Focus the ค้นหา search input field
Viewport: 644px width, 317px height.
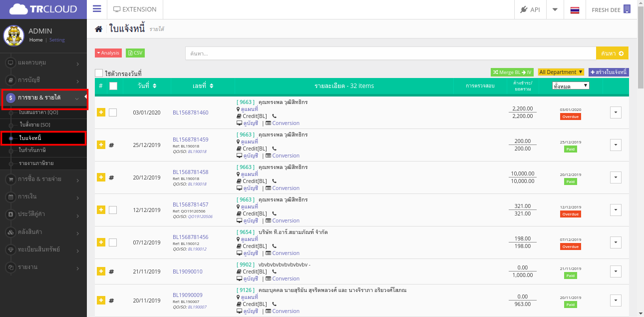[x=390, y=53]
